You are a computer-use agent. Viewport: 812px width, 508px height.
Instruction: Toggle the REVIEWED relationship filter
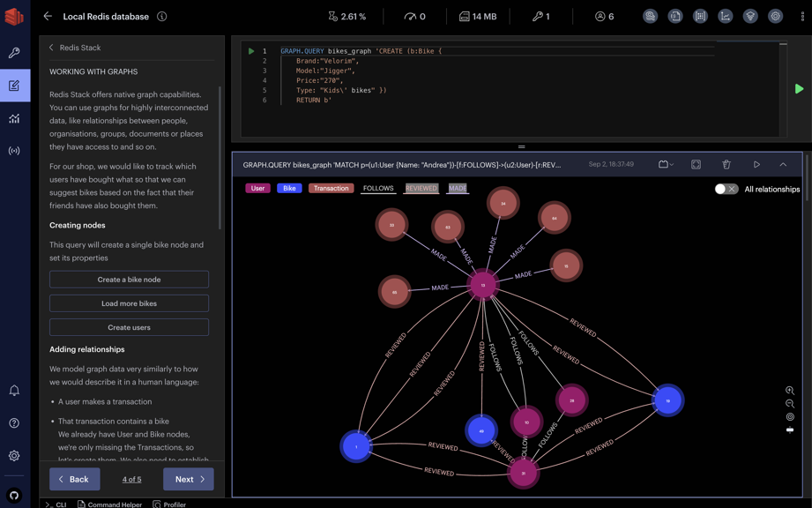421,188
